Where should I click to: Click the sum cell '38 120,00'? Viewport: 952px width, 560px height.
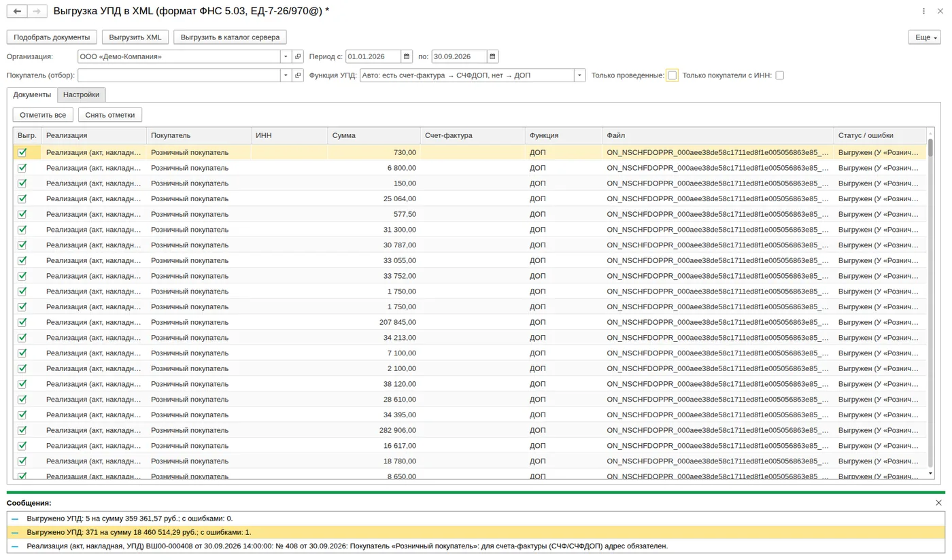coord(373,384)
